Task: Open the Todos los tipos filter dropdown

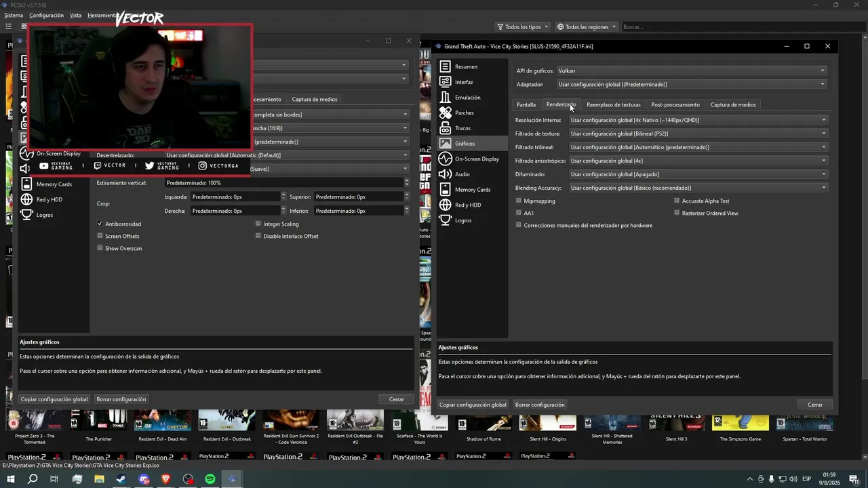Action: point(523,27)
